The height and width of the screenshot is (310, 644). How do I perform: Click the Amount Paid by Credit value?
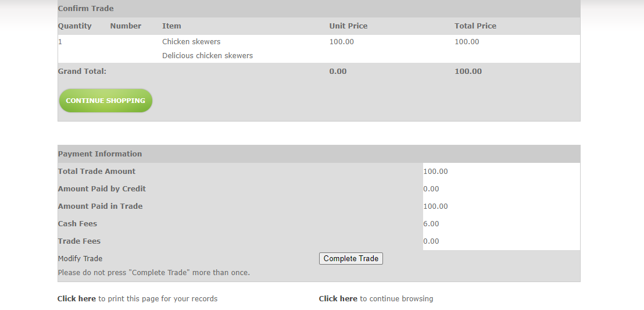click(x=431, y=189)
